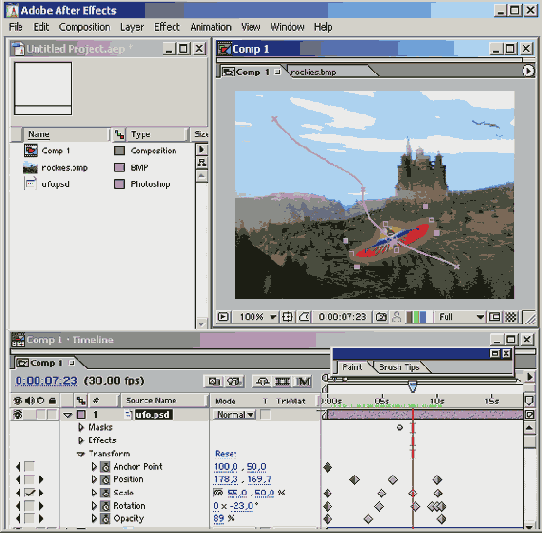Click the Composition label color swatch
The image size is (542, 533).
(119, 151)
